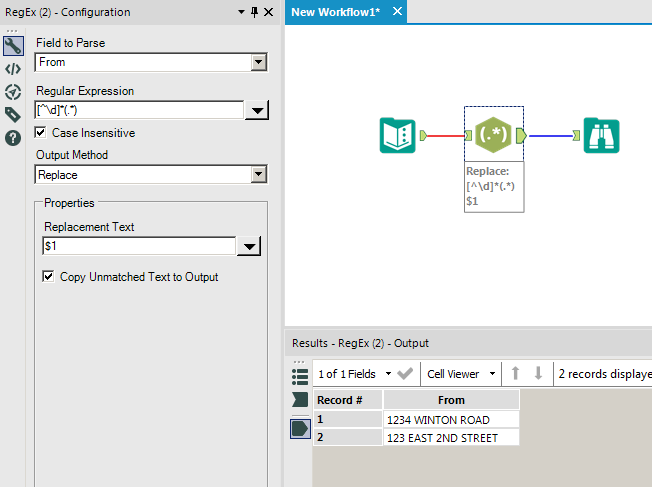Click into the Regular Expression input field
652x487 pixels.
click(138, 110)
